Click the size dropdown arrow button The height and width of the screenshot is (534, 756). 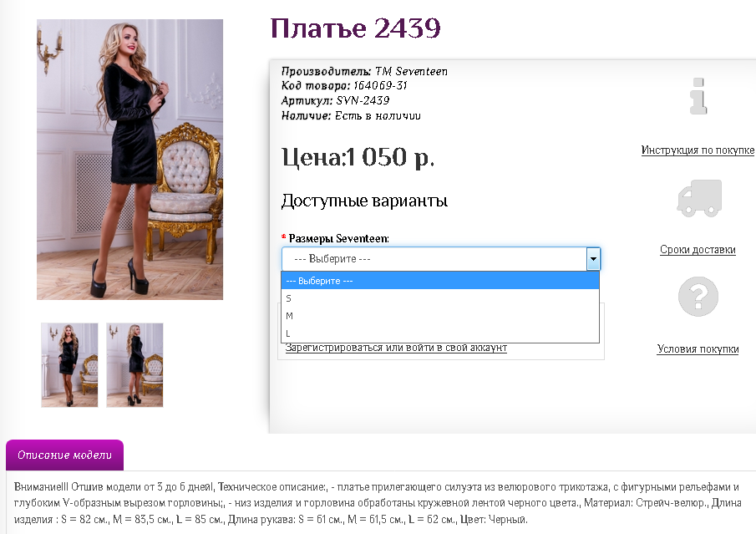(593, 259)
